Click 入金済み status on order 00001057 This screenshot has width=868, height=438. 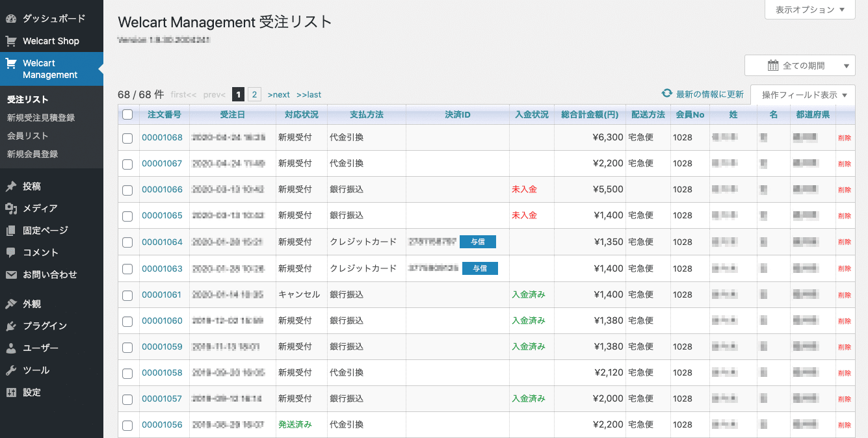click(x=529, y=398)
